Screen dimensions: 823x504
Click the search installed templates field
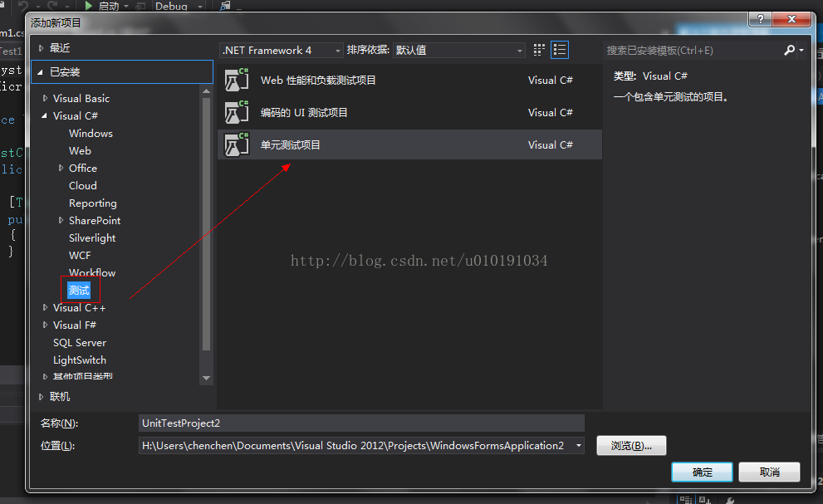[693, 51]
